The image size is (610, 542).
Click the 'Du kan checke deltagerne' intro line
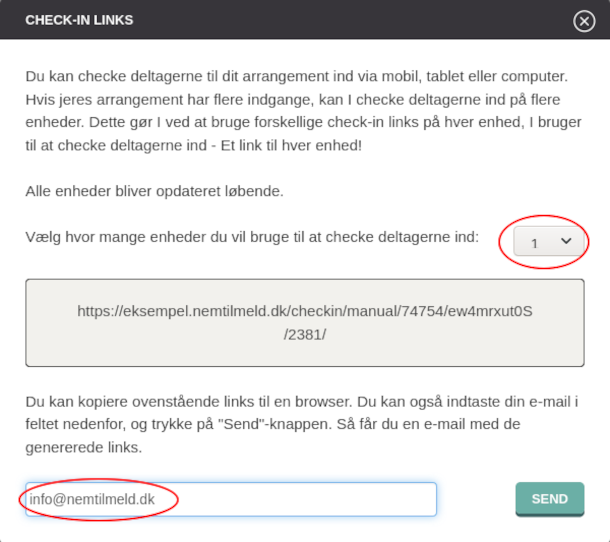[x=296, y=76]
